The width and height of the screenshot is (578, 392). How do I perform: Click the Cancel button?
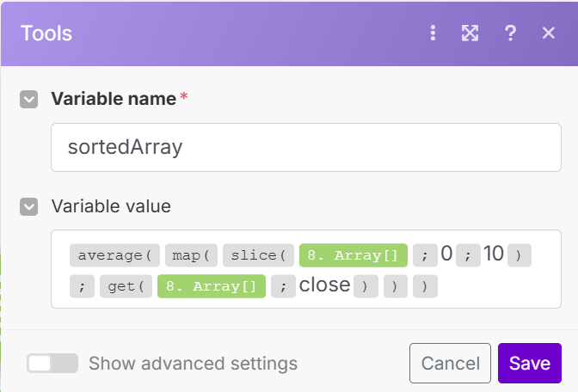[450, 363]
